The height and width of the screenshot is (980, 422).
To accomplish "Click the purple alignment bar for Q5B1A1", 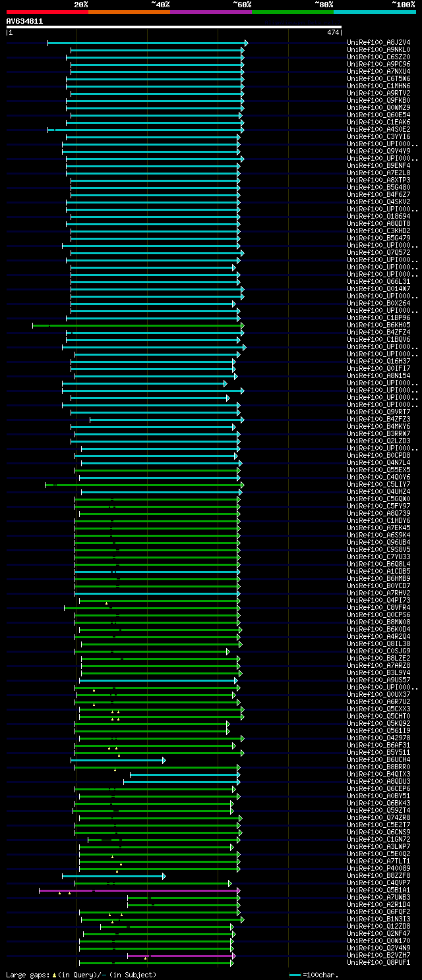I will coord(139,890).
